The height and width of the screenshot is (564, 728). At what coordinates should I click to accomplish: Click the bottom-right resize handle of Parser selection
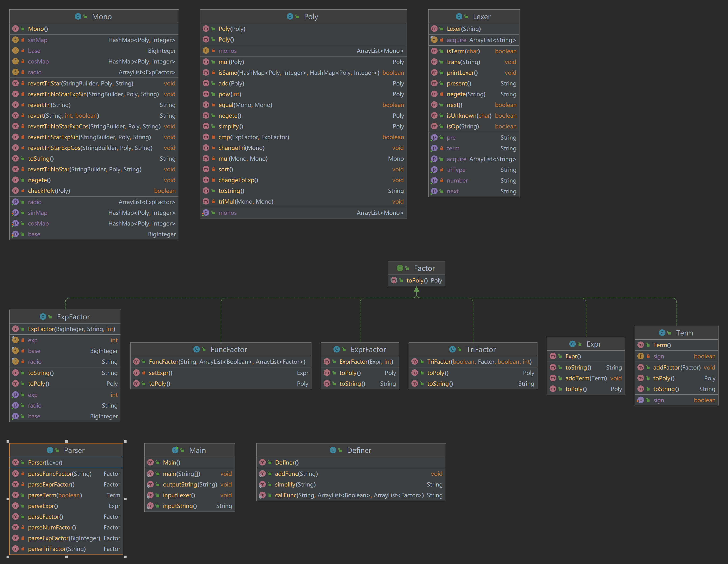(x=125, y=556)
